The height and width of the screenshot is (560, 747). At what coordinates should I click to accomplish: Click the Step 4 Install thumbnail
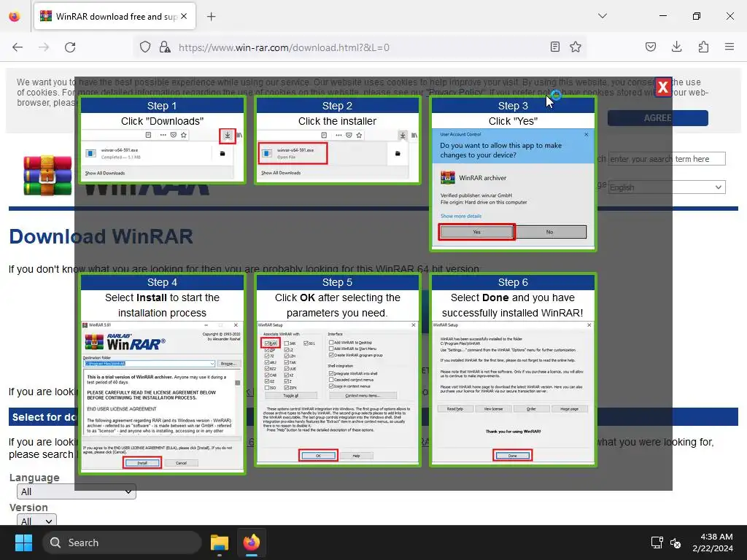pos(162,373)
